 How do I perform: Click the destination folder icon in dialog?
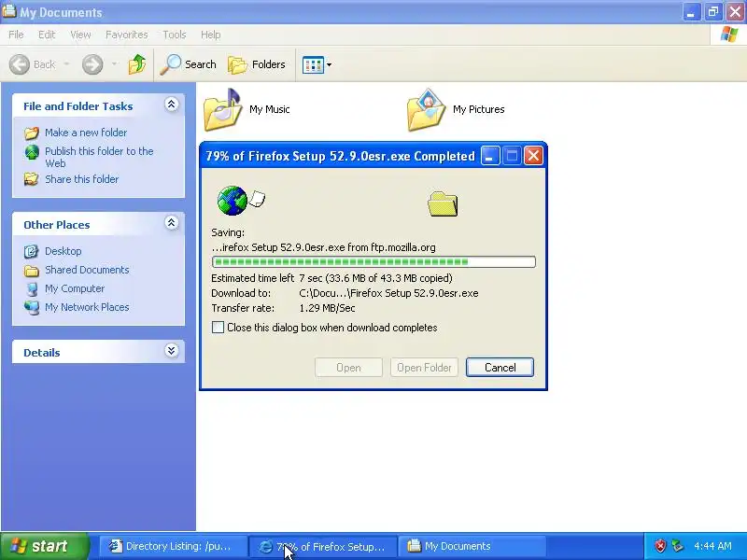click(443, 203)
